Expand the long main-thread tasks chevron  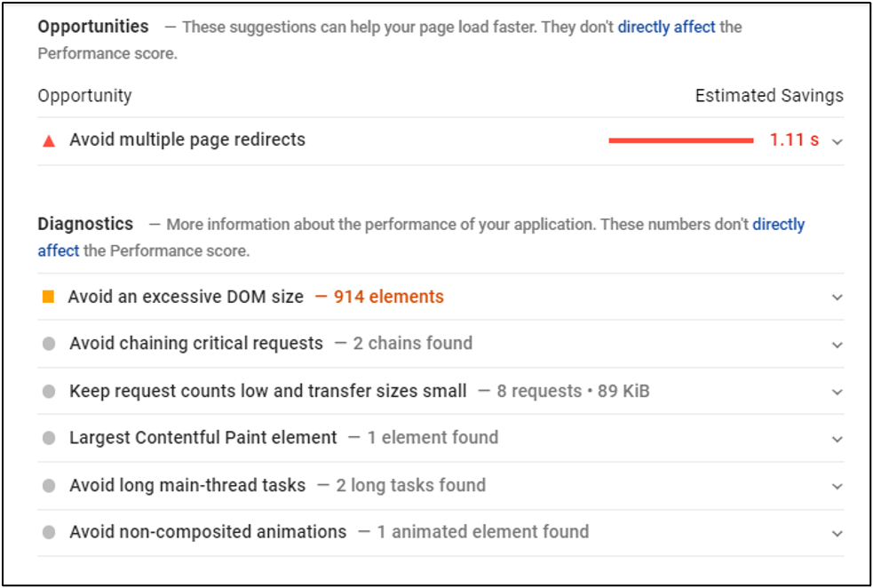(837, 486)
